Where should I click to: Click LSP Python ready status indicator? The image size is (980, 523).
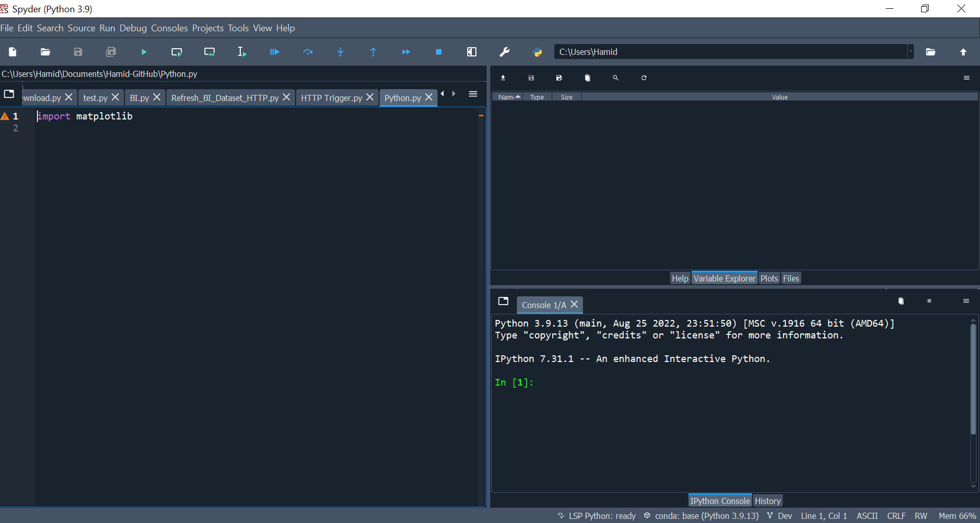coord(597,516)
